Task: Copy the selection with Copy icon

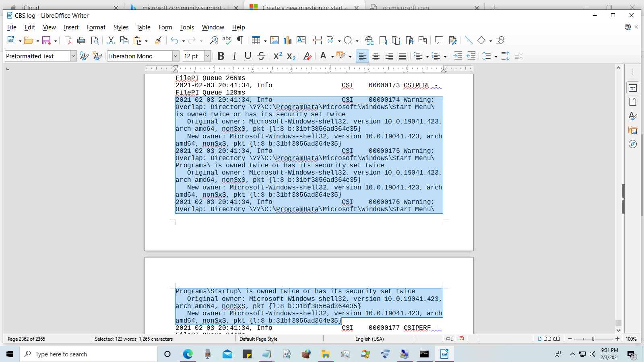Action: click(x=124, y=41)
